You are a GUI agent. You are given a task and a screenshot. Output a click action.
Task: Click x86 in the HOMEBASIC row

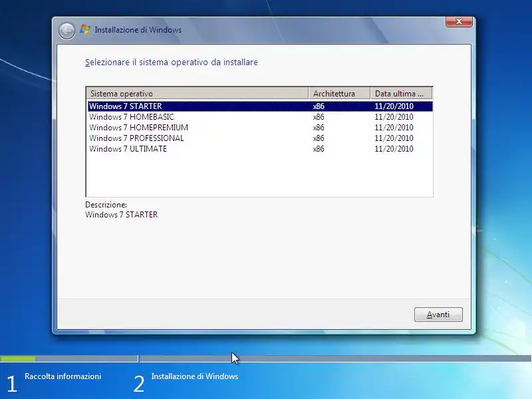point(319,117)
